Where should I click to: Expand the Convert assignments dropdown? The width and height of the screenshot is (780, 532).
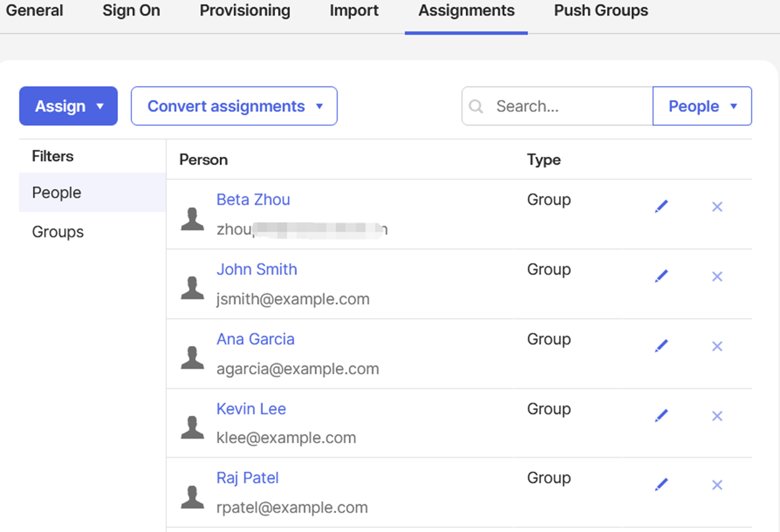click(x=234, y=106)
